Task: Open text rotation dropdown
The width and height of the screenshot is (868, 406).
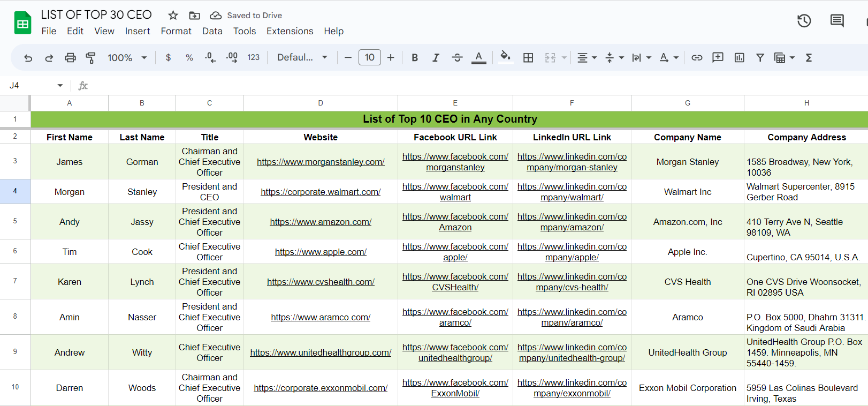Action: point(669,58)
